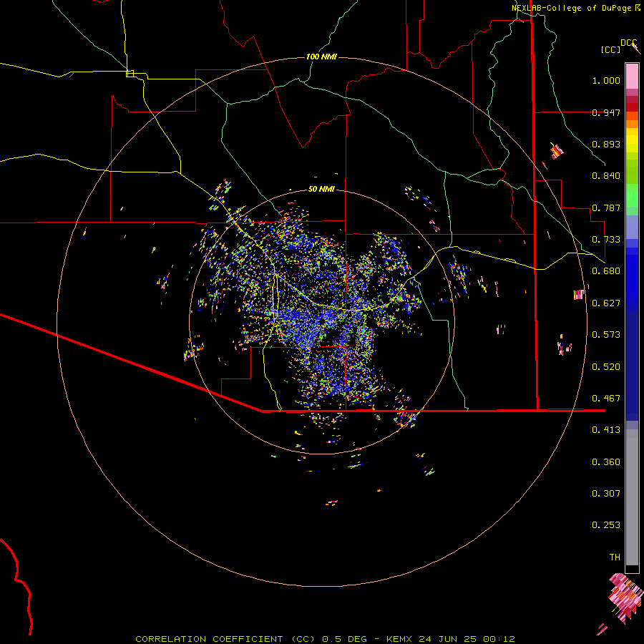Click the 0.360 colorbar value
This screenshot has width=644, height=644.
pyautogui.click(x=606, y=462)
